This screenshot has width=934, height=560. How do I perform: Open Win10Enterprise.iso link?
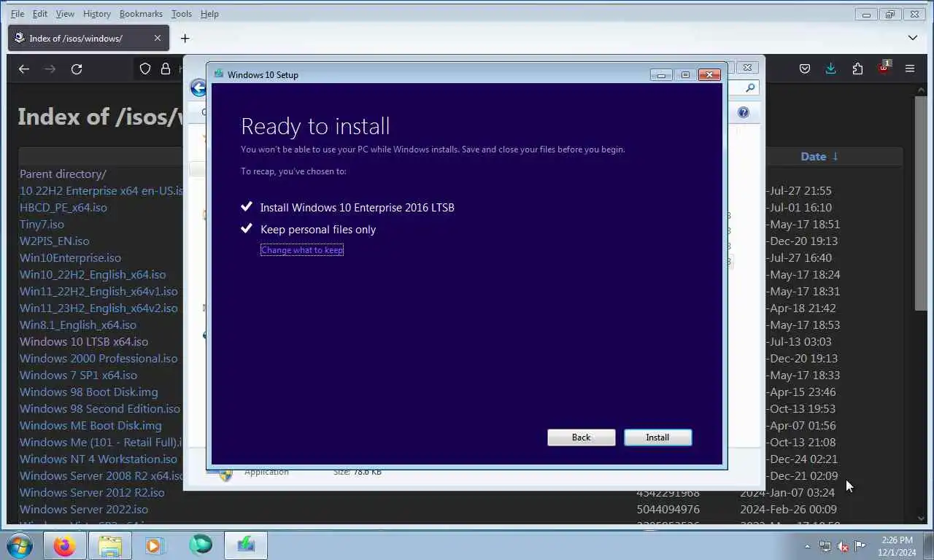(70, 257)
